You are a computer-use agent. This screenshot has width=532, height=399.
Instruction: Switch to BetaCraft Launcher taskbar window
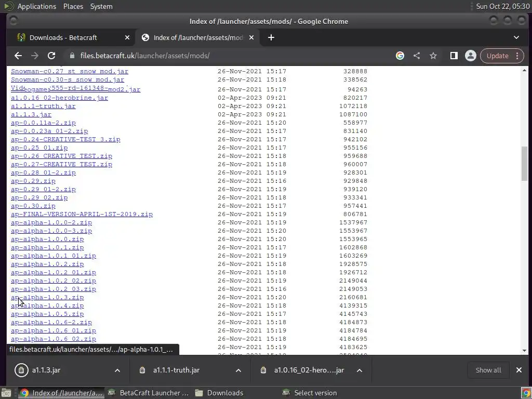pos(148,393)
